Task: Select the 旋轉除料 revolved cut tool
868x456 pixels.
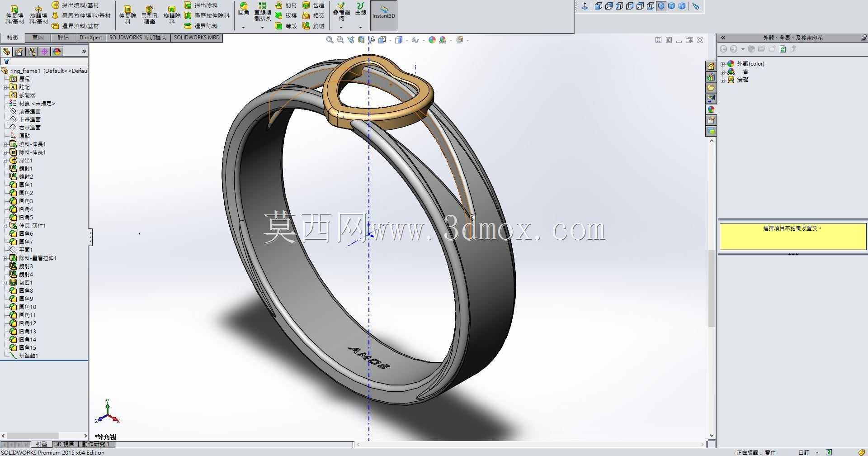Action: (x=172, y=15)
